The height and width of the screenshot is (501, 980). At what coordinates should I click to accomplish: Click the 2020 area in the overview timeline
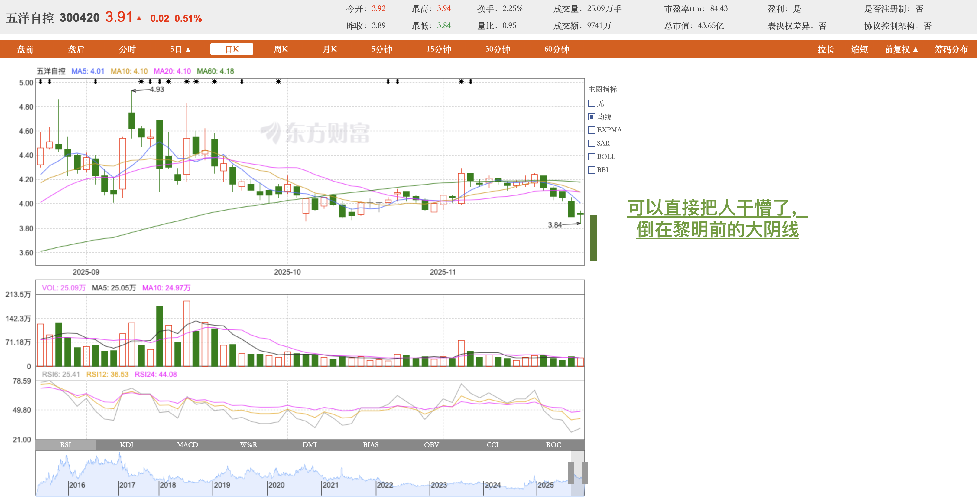click(x=276, y=485)
